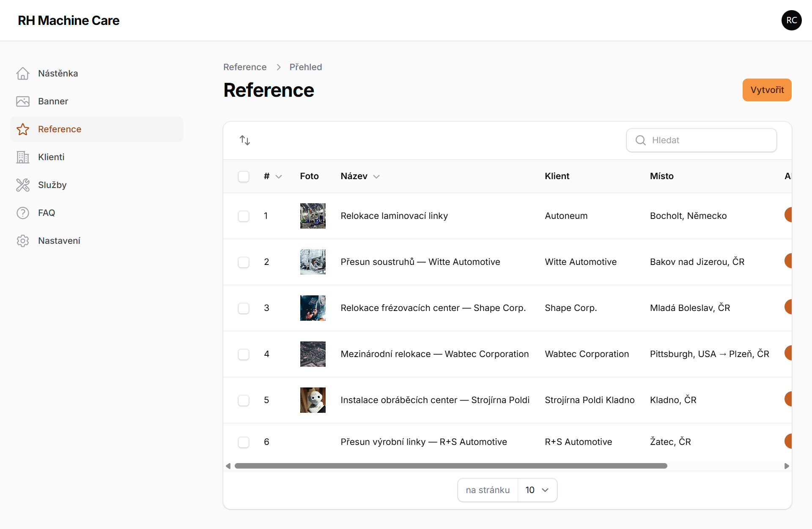
Task: Check the row 4 Wabtec Corporation checkbox
Action: tap(244, 354)
